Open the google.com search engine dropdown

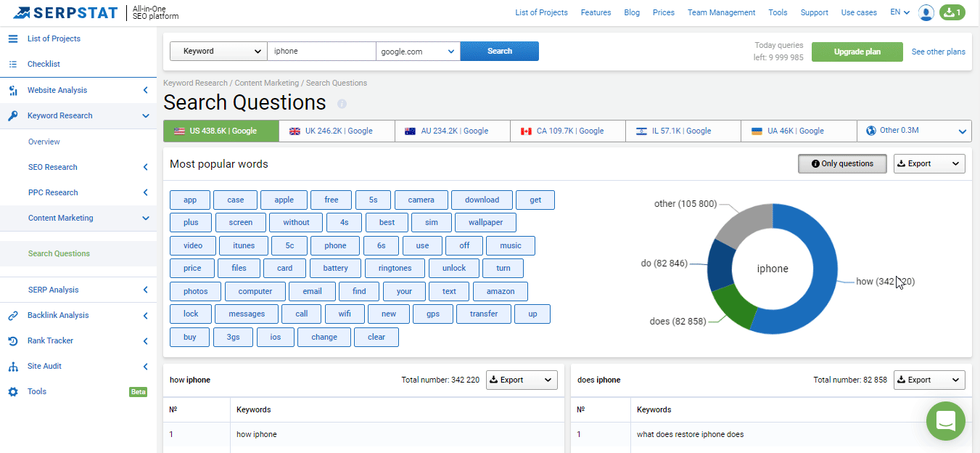418,51
